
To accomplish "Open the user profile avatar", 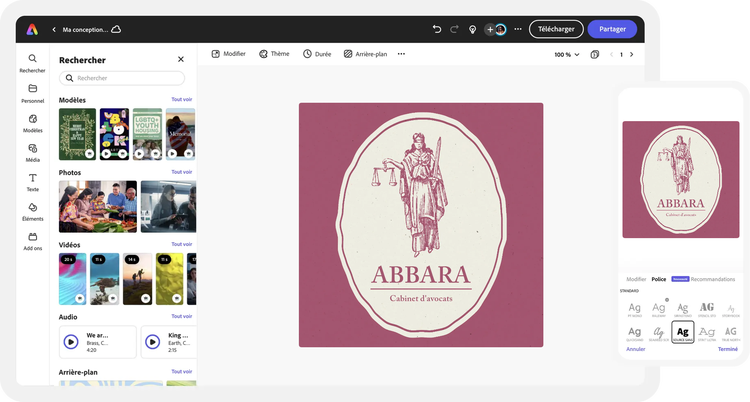I will point(500,30).
